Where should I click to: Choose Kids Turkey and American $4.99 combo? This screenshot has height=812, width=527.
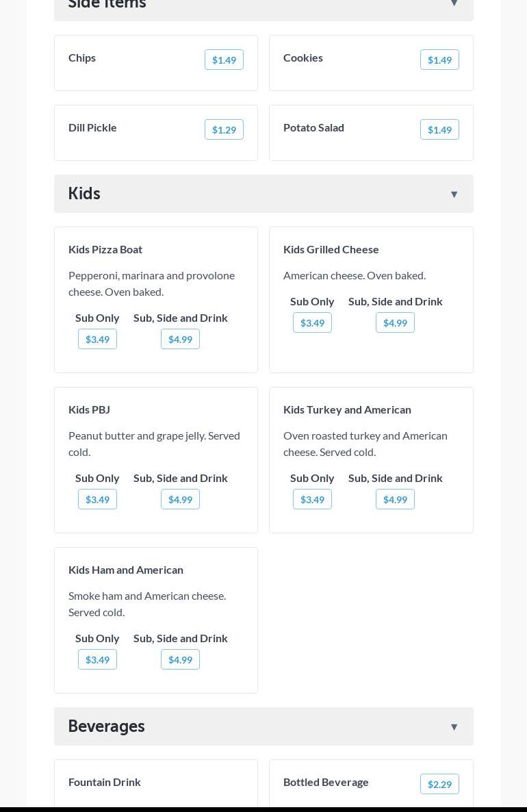pos(395,500)
